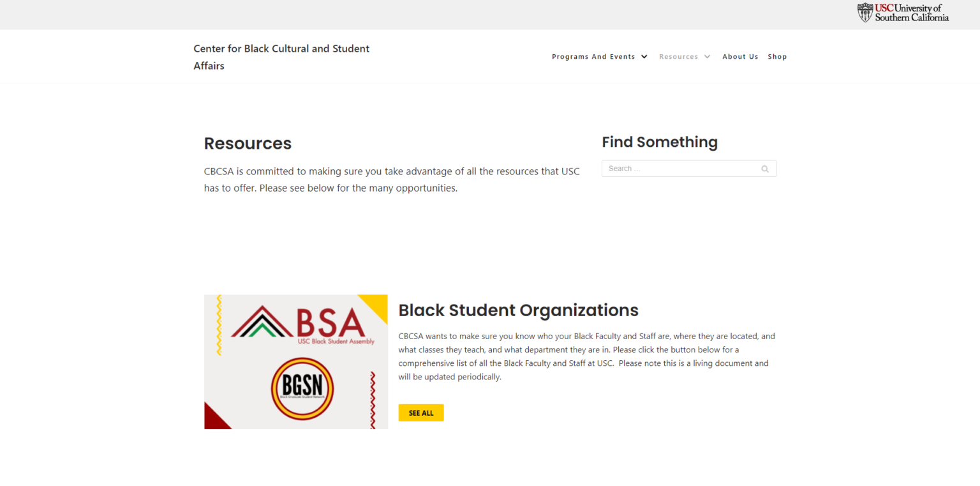980x486 pixels.
Task: Click the CBCSA intro paragraph under Resources
Action: tap(392, 180)
